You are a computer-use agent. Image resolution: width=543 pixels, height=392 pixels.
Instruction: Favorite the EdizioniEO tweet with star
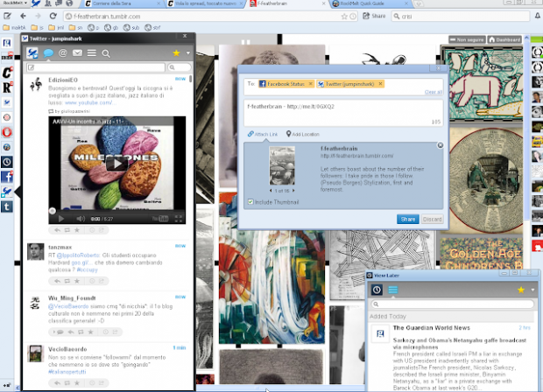[x=77, y=230]
